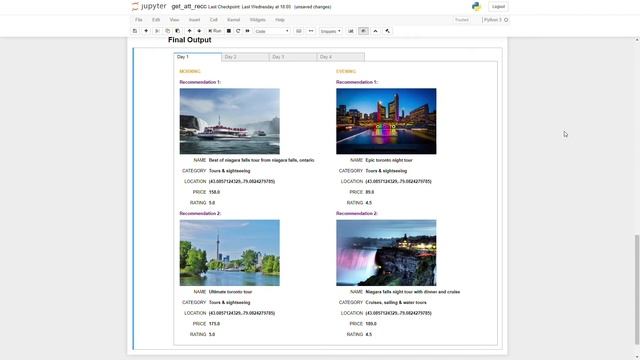Click the Python logo icon
Viewport: 640px width, 360px height.
coord(476,7)
